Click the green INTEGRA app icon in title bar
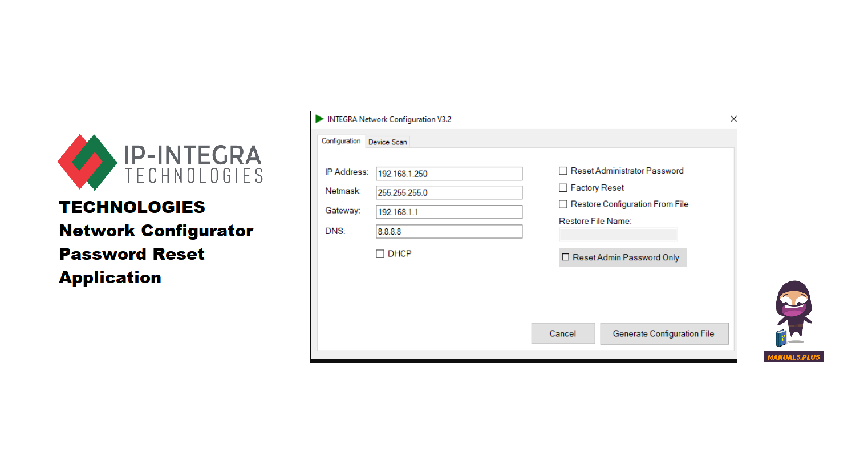Screen dimensions: 868x459 (x=319, y=119)
